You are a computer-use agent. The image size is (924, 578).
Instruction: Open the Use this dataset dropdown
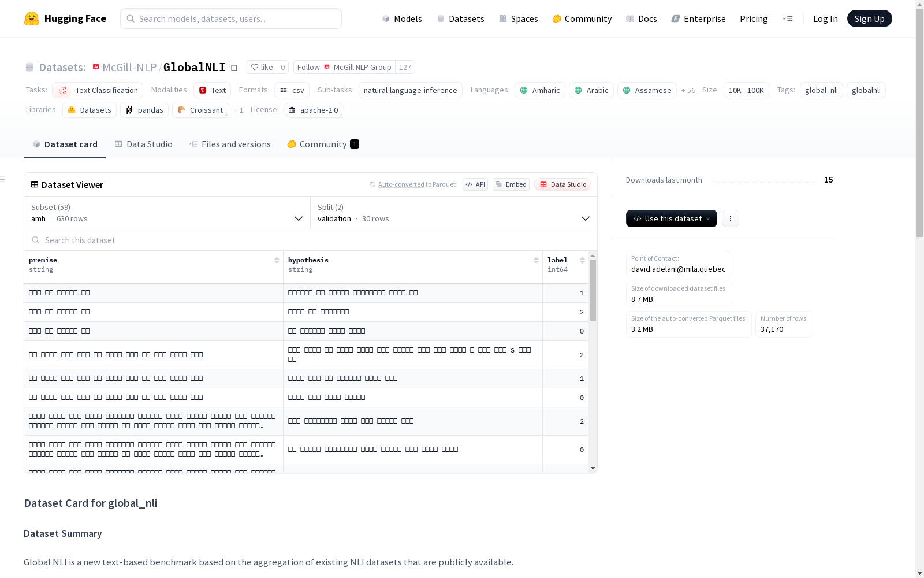pyautogui.click(x=672, y=218)
